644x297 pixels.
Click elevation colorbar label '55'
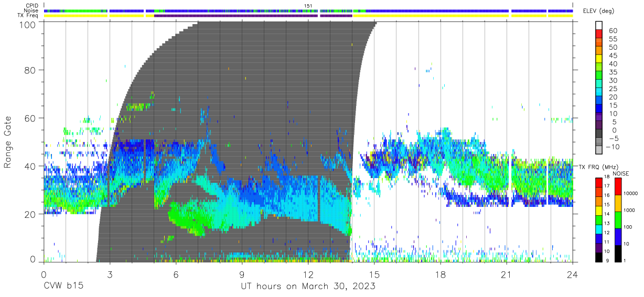pyautogui.click(x=613, y=39)
